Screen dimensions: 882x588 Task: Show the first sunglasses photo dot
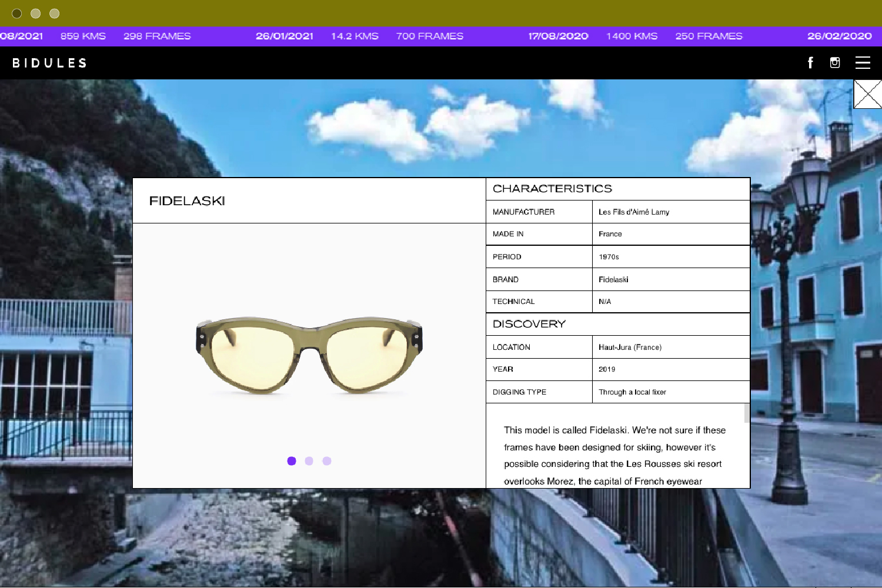pyautogui.click(x=292, y=461)
